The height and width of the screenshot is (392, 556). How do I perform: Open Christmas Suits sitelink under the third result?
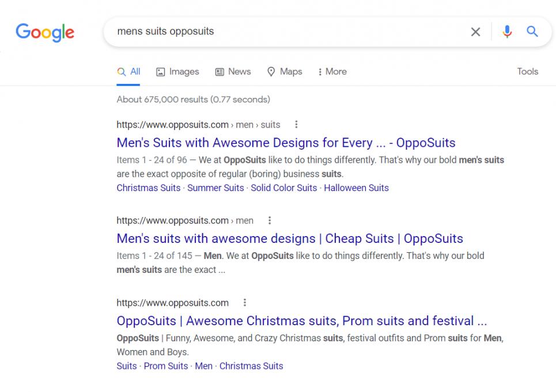coord(251,366)
